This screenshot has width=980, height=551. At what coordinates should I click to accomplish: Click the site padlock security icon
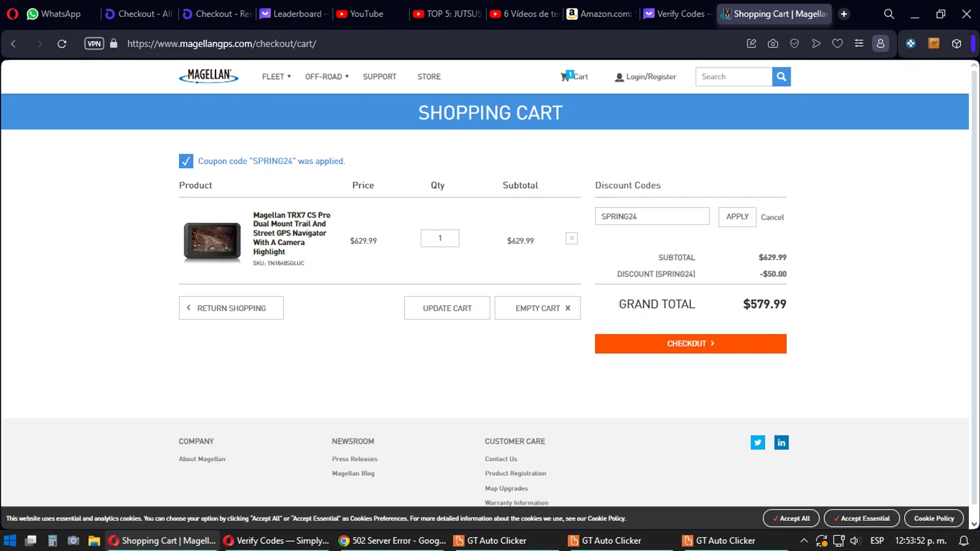click(x=114, y=44)
